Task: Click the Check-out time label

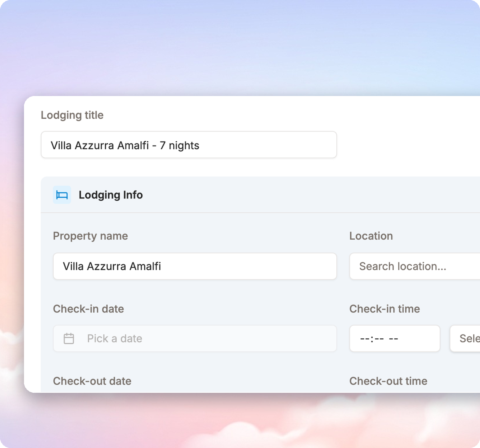Action: tap(388, 381)
